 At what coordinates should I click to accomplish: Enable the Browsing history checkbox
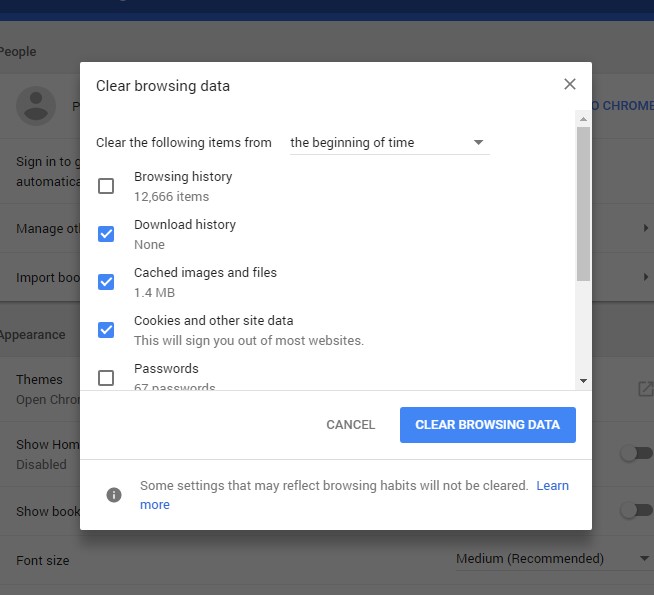point(106,186)
